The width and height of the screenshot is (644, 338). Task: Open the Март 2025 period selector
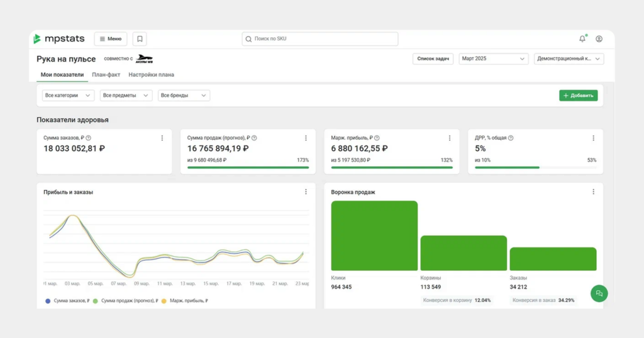point(493,59)
